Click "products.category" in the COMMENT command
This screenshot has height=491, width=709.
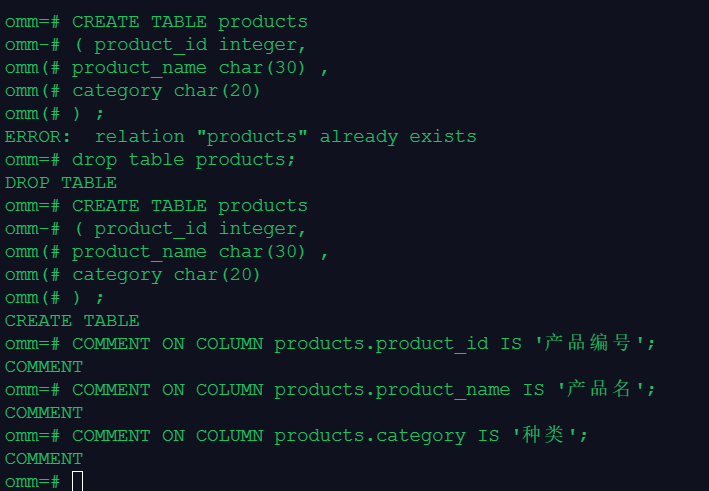pos(369,436)
